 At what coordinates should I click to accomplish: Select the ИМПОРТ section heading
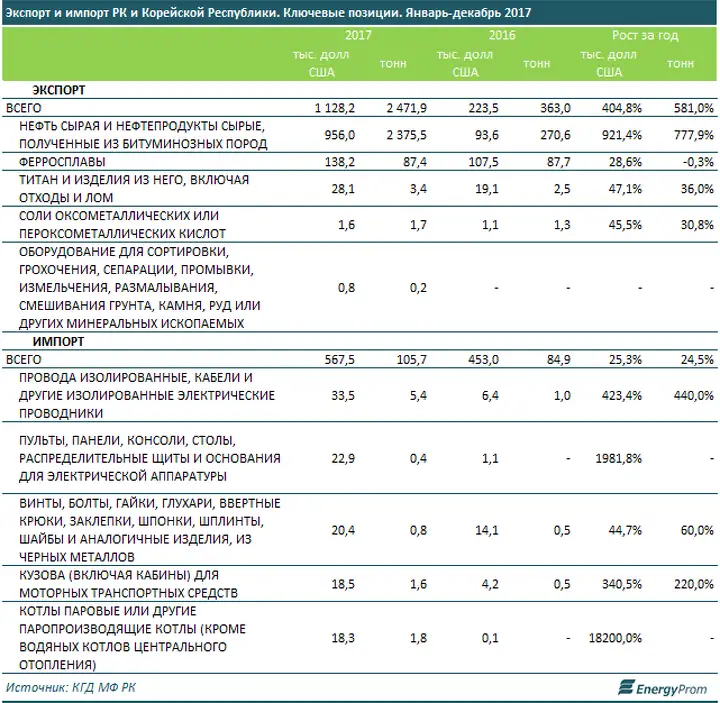(x=58, y=342)
